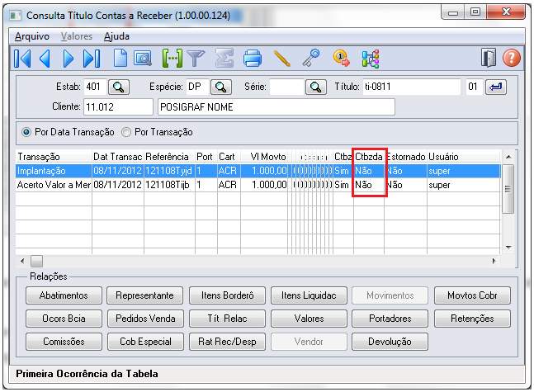Click the Movtos Cobr button
Image resolution: width=534 pixels, height=392 pixels.
[x=472, y=295]
